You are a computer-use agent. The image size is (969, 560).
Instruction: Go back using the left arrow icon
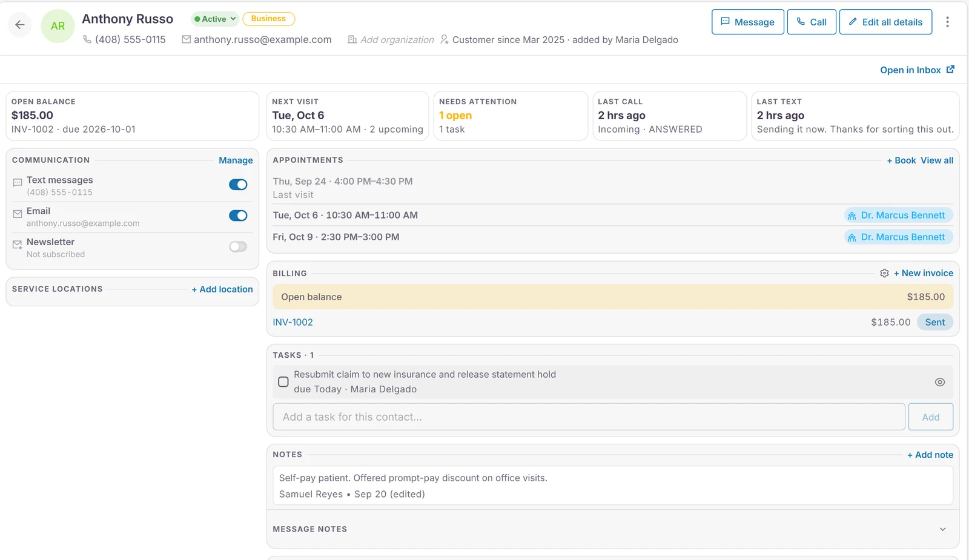[x=20, y=25]
